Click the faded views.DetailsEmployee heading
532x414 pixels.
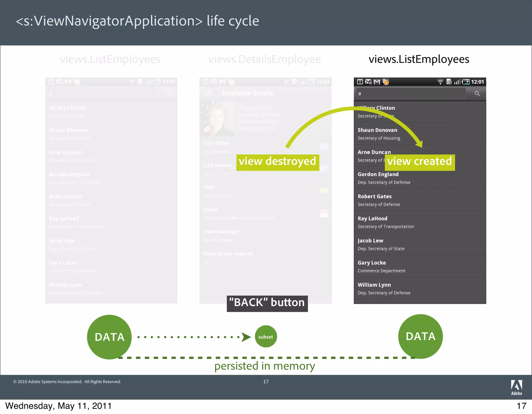[x=264, y=59]
